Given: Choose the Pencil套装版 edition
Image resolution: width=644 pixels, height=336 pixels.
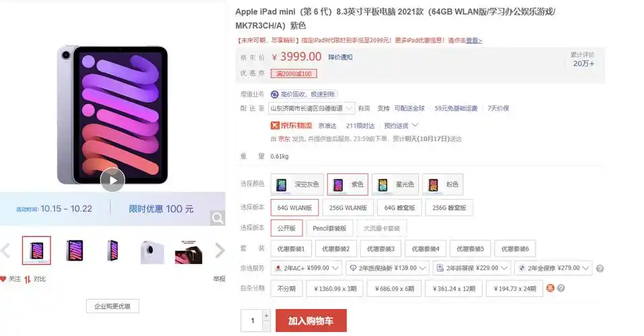Looking at the screenshot, I should 329,228.
